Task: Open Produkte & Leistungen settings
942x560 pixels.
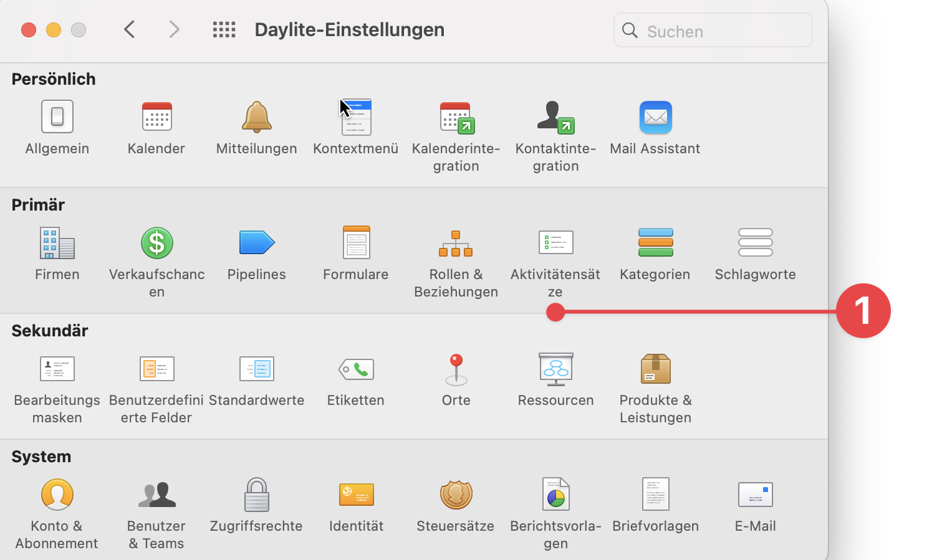Action: [x=655, y=369]
